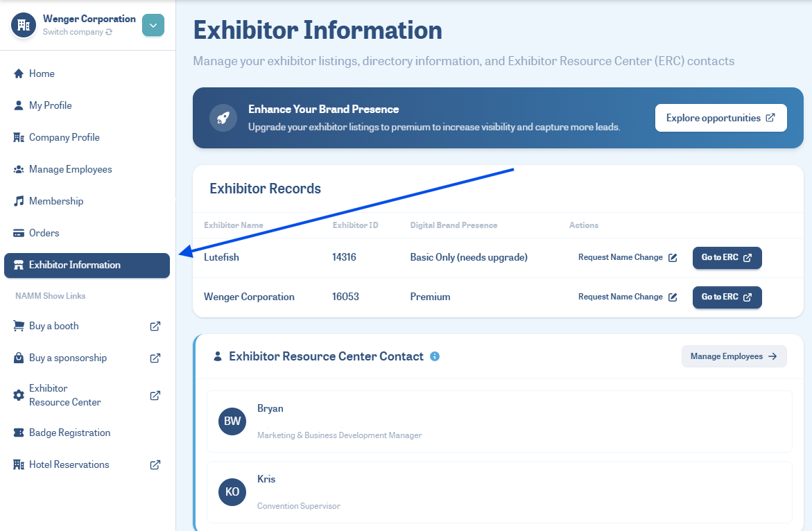This screenshot has width=812, height=531.
Task: Click external link icon next to Hotel Reservations
Action: (x=155, y=464)
